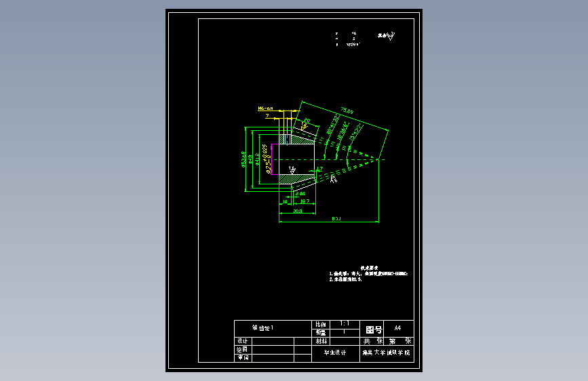Select the "ø41.2" vertical diameter dimension

257,159
